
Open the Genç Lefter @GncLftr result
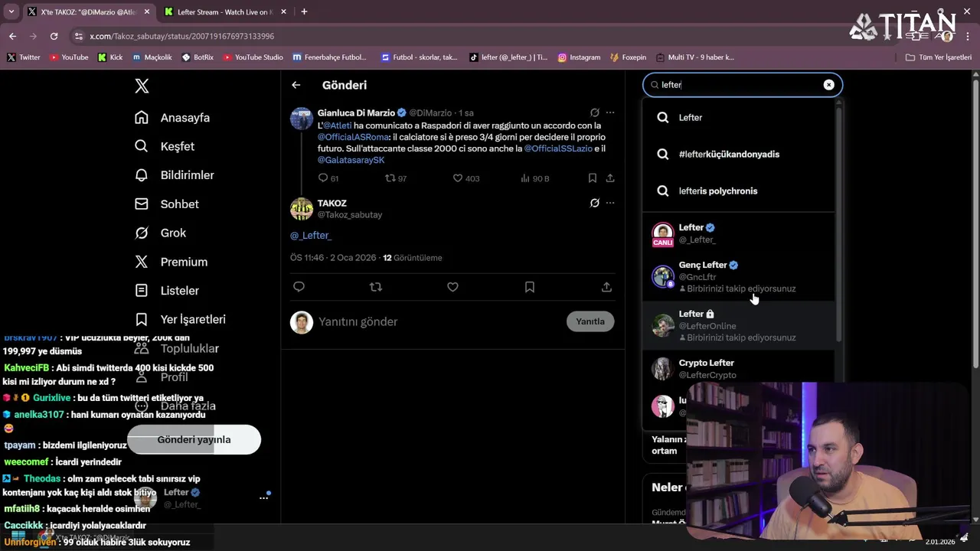(x=739, y=276)
